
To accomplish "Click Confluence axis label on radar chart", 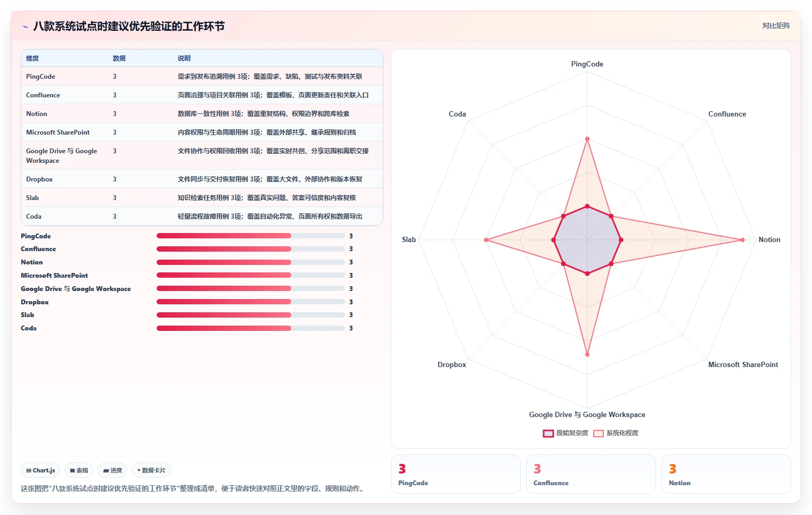I will [x=727, y=114].
